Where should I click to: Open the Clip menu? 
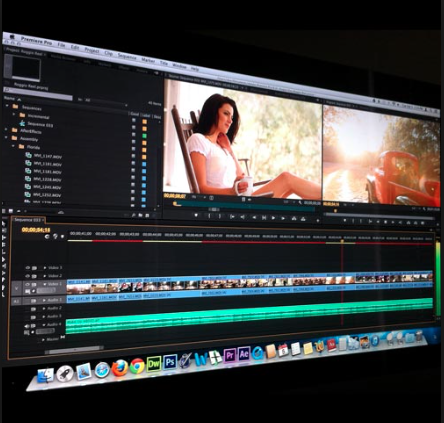[109, 53]
